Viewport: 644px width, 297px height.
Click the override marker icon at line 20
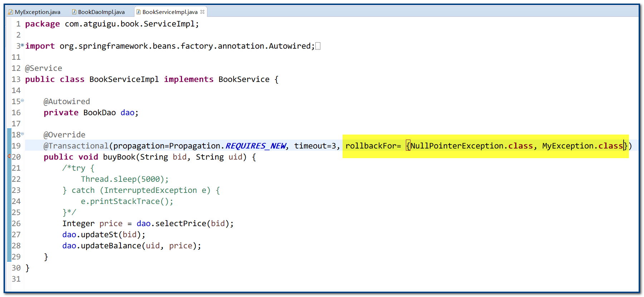click(9, 157)
